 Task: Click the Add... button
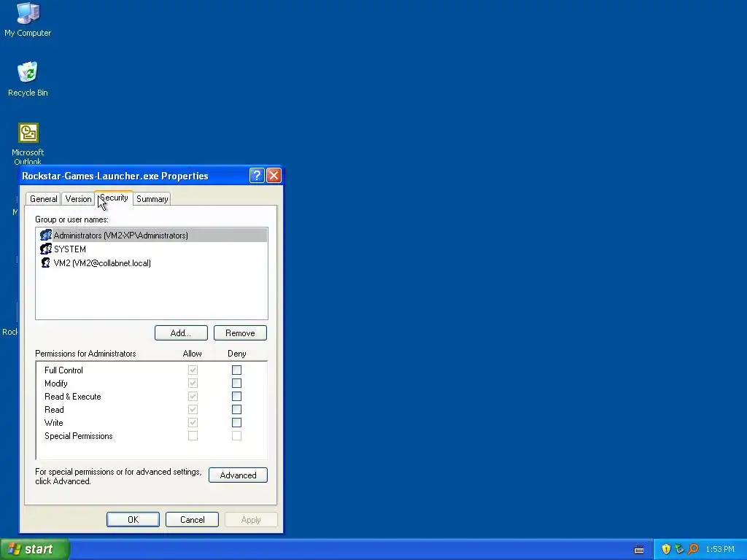181,332
